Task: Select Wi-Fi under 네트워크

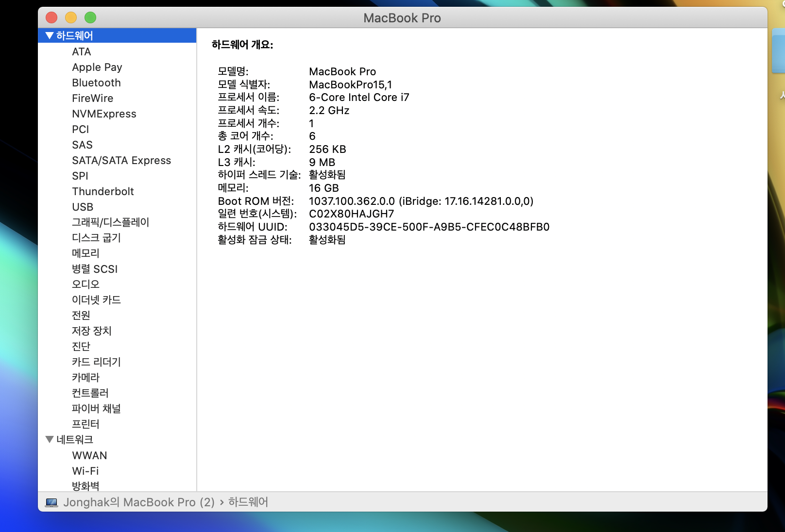Action: pos(85,471)
